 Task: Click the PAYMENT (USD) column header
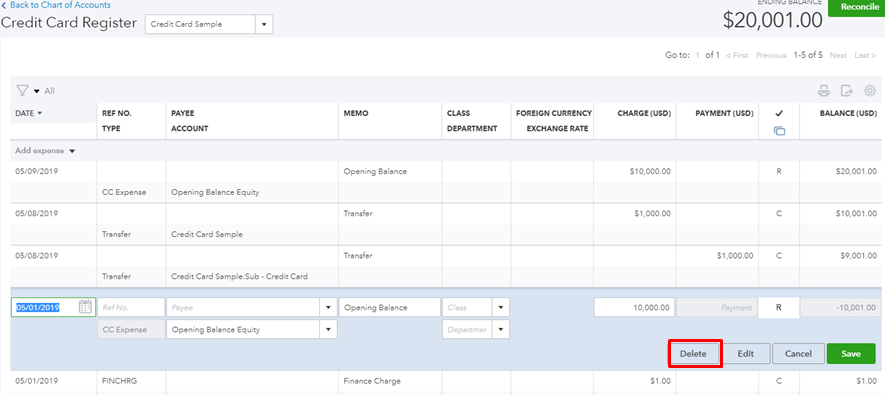click(724, 113)
